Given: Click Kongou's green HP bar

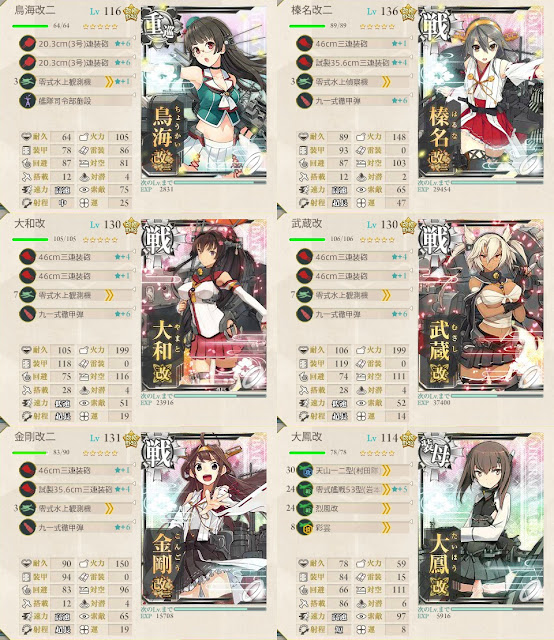Looking at the screenshot, I should click(x=29, y=452).
